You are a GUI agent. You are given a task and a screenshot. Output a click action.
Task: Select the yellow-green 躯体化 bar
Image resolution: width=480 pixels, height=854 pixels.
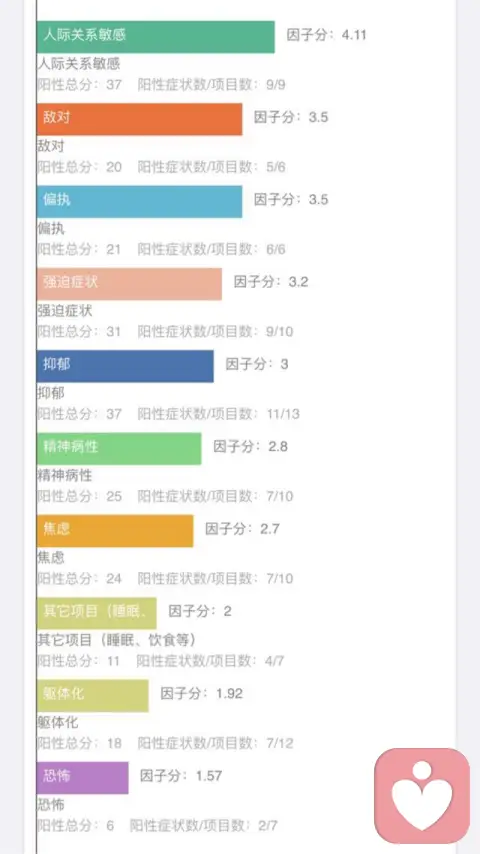93,696
